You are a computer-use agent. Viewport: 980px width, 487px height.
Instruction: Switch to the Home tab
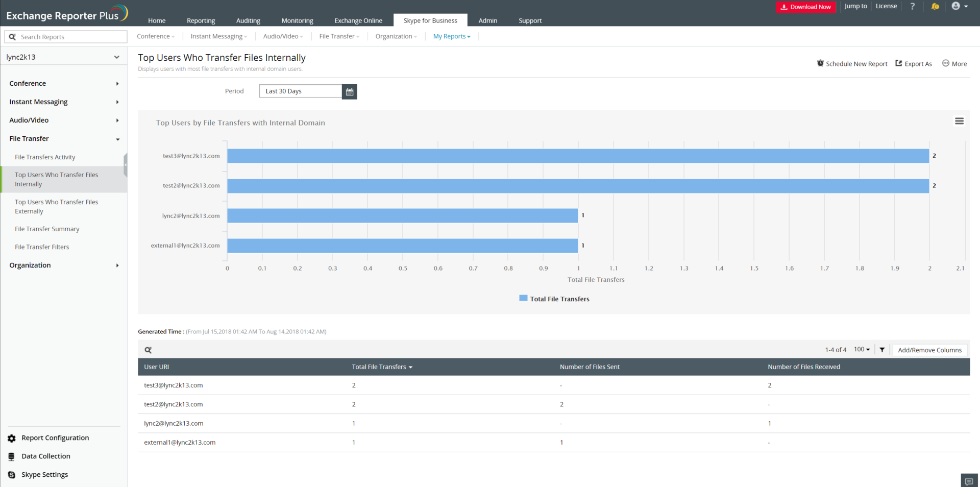[157, 20]
